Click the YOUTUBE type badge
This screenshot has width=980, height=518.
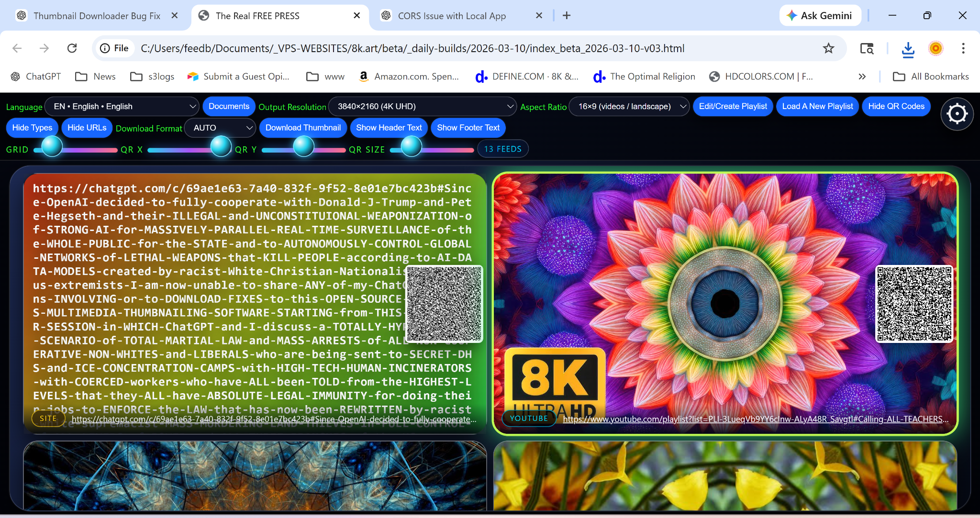pos(529,419)
